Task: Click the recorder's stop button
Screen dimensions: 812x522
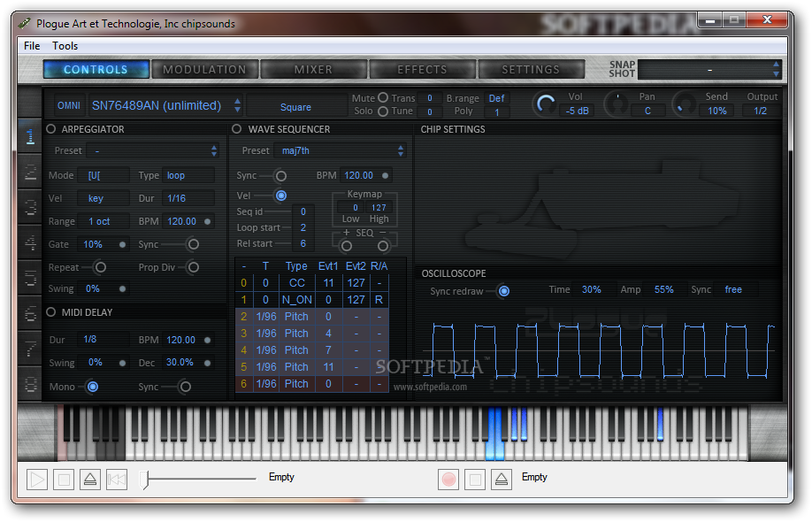Action: 475,480
